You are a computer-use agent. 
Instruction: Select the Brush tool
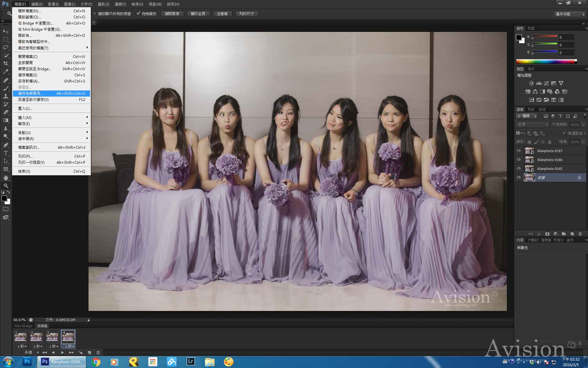click(x=6, y=88)
